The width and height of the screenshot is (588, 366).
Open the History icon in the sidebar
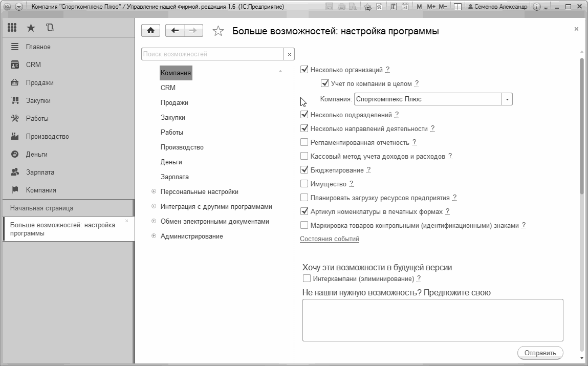50,27
